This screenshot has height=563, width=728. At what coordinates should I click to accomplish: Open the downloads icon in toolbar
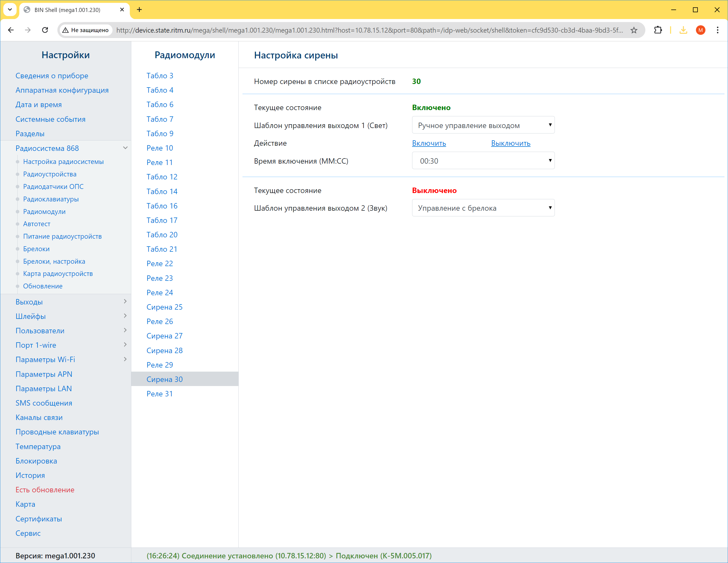(683, 30)
